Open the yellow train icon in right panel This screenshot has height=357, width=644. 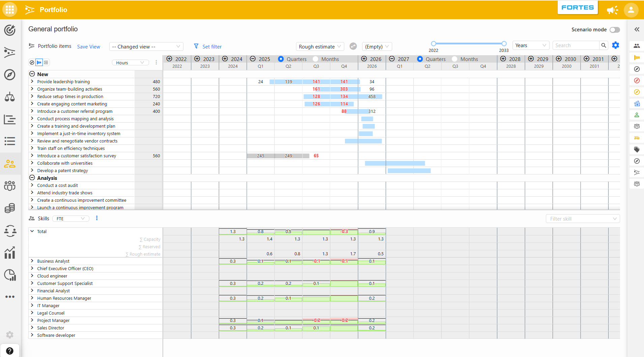(x=637, y=138)
